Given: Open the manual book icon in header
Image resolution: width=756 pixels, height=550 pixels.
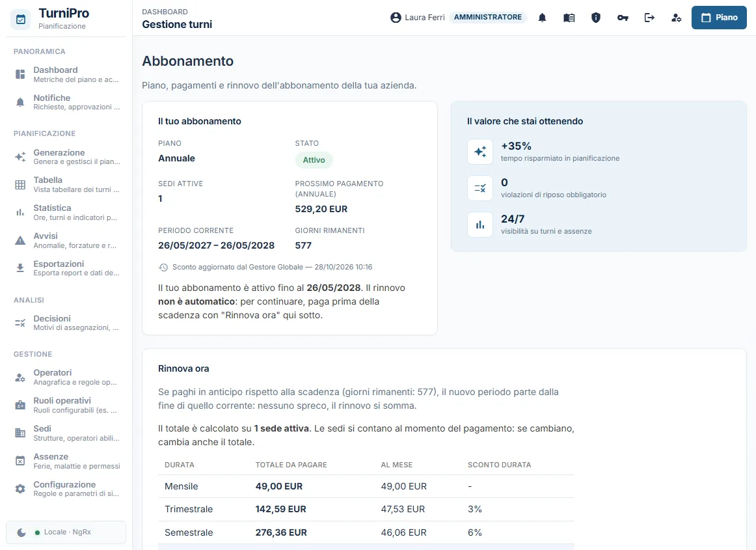Looking at the screenshot, I should (x=569, y=18).
